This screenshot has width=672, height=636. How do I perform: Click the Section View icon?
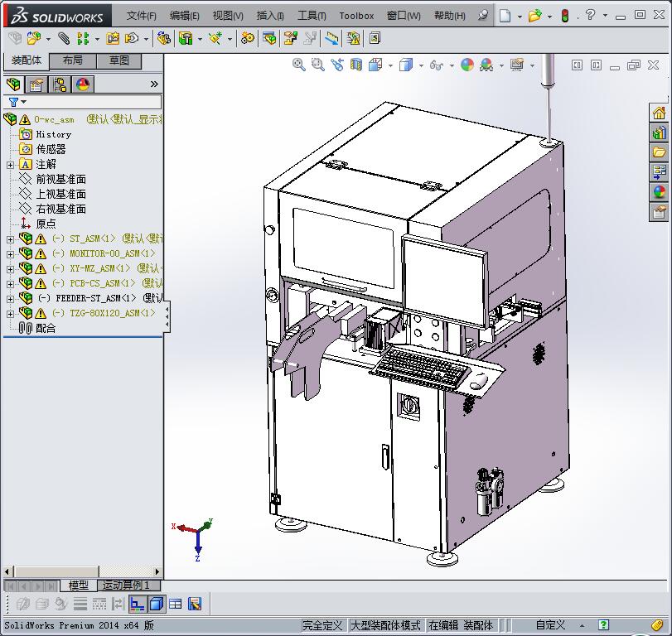coord(356,65)
